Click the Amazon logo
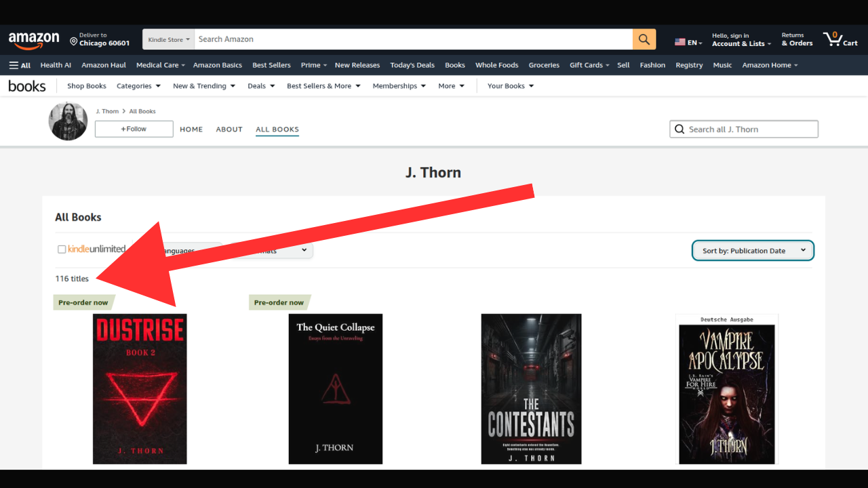The image size is (868, 488). point(34,40)
